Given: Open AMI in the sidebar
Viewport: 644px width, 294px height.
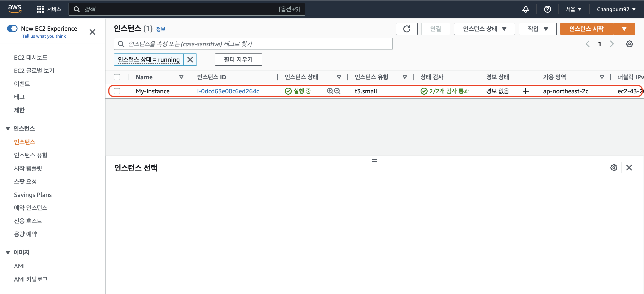Looking at the screenshot, I should (19, 266).
